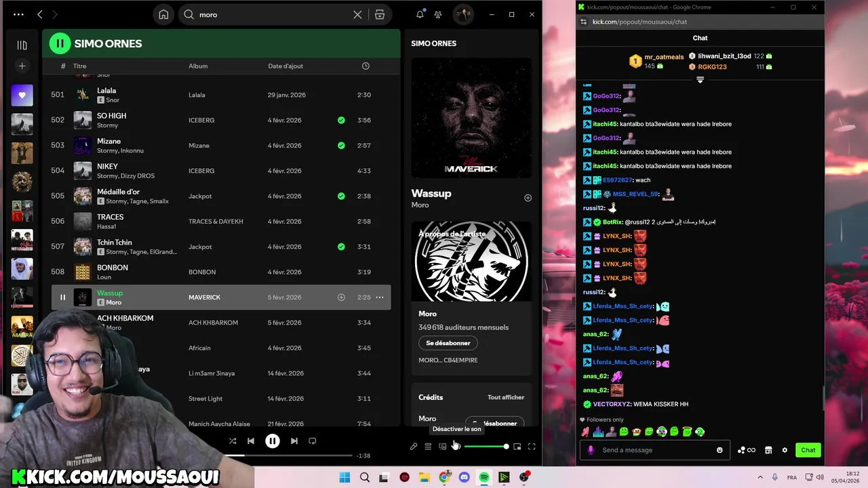
Task: Pause Wassup using the row's pause icon
Action: tap(62, 297)
